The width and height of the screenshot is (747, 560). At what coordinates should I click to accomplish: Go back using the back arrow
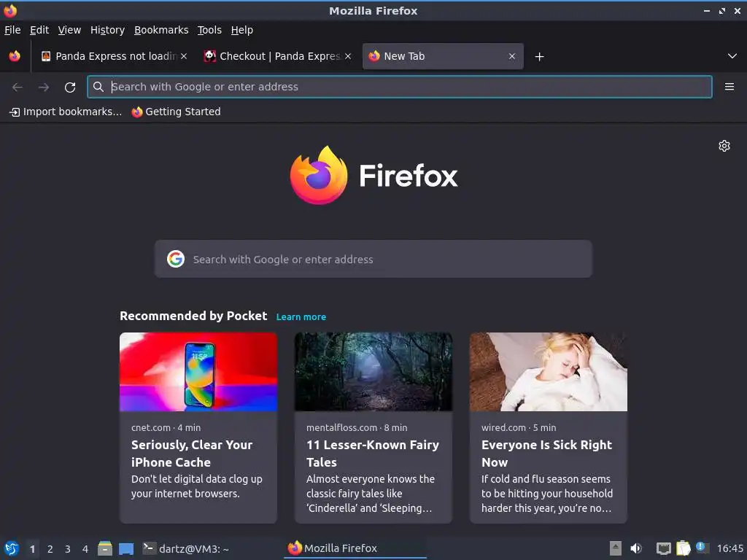point(18,87)
